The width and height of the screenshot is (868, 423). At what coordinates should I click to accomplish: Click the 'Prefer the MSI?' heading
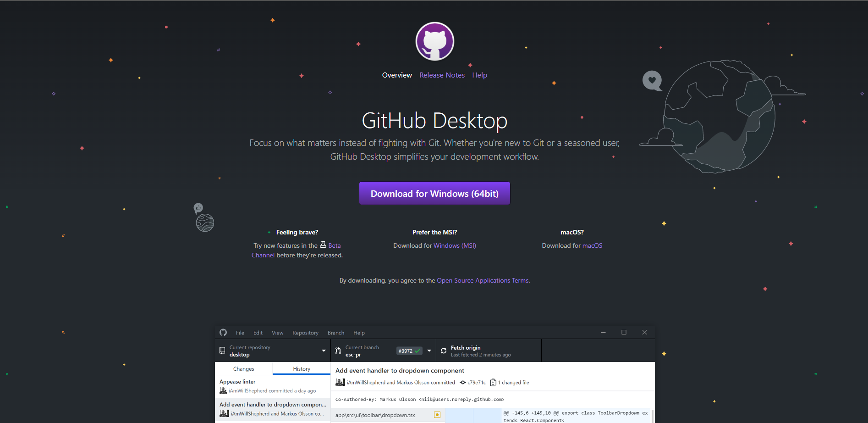[434, 232]
